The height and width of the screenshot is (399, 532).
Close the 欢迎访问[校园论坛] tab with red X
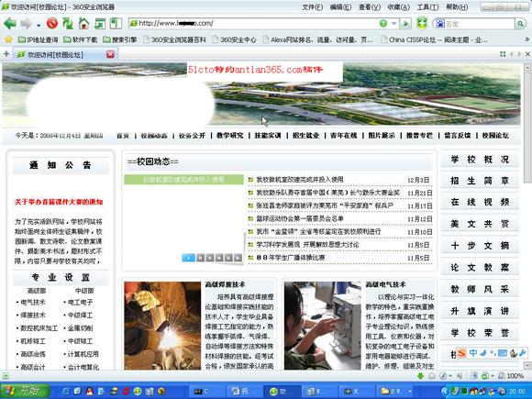111,54
